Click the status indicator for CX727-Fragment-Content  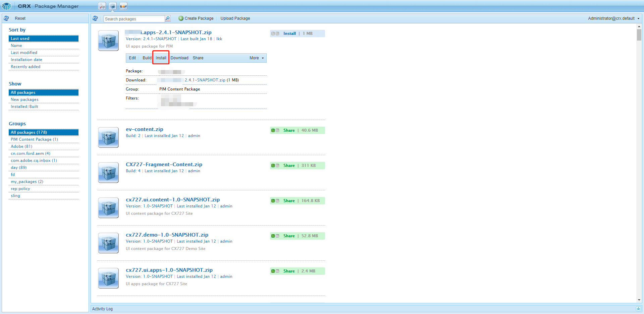click(x=275, y=166)
